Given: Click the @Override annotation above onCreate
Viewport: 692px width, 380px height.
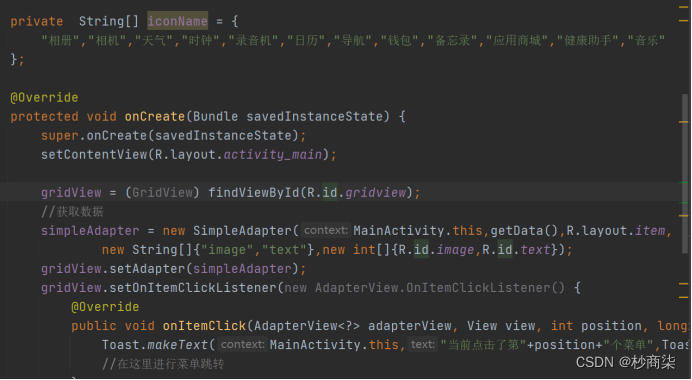Looking at the screenshot, I should click(x=44, y=98).
